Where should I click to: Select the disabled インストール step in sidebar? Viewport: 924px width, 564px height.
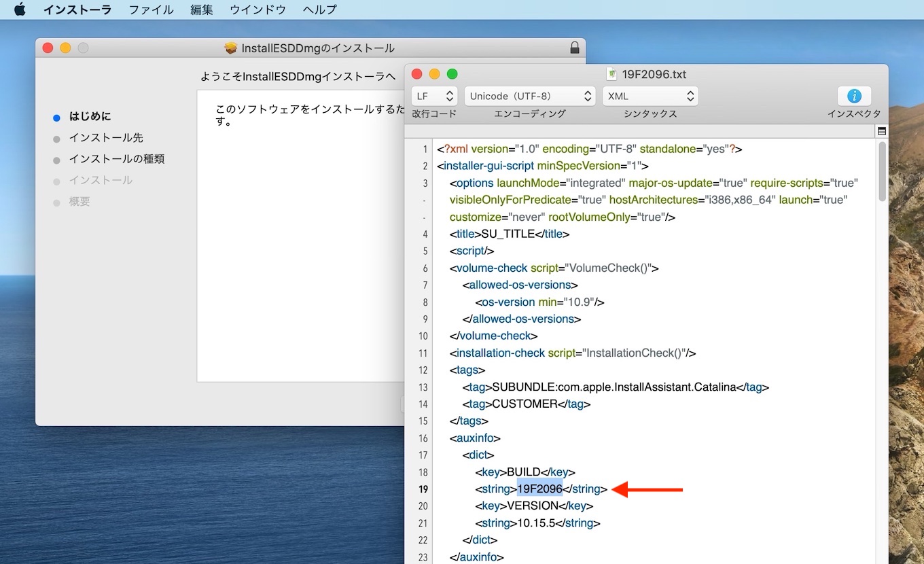pos(101,181)
